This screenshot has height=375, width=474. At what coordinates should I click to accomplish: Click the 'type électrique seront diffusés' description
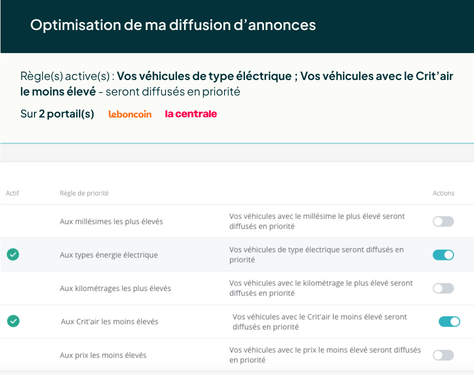pos(316,255)
